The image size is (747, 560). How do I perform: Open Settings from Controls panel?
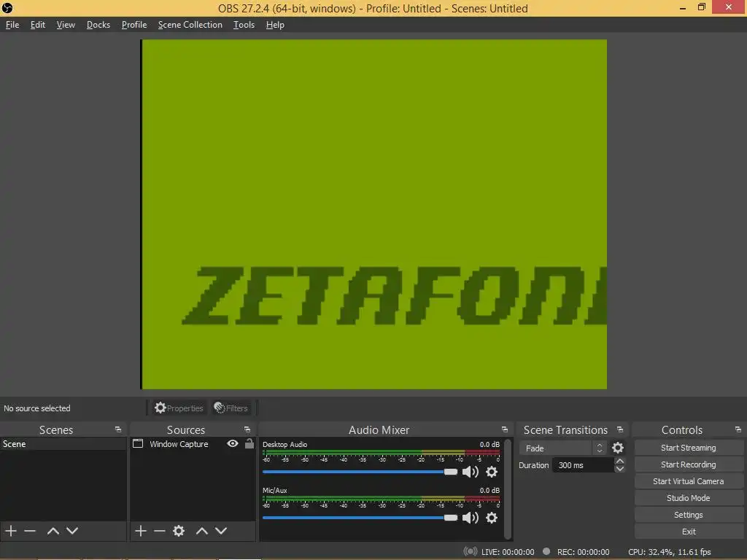pyautogui.click(x=689, y=515)
